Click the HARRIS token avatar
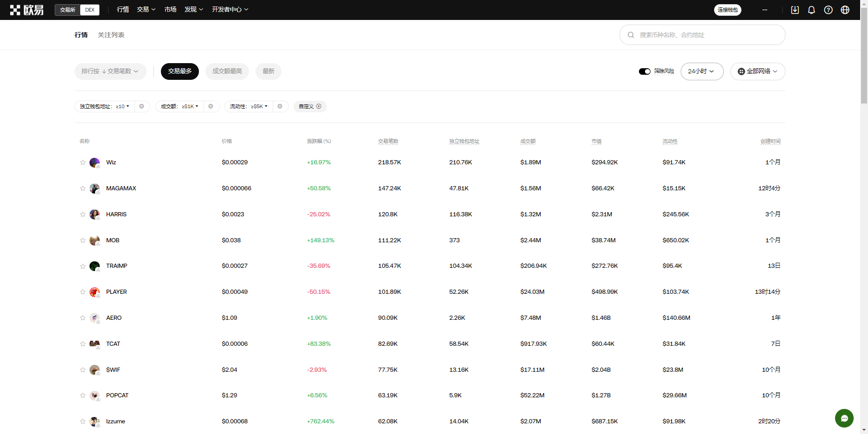 point(95,214)
